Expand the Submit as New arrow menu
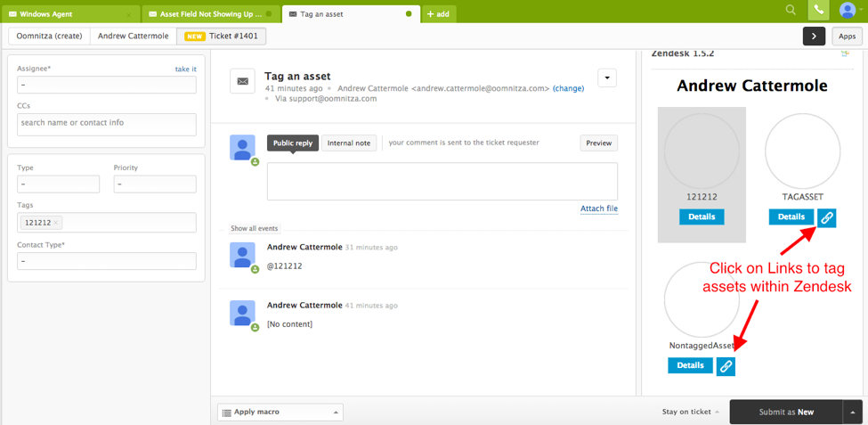868x425 pixels. pyautogui.click(x=853, y=412)
